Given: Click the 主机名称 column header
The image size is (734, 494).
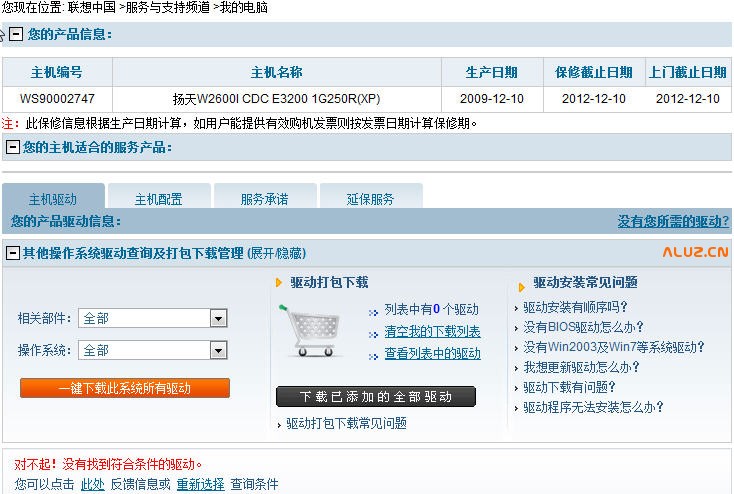Looking at the screenshot, I should pos(277,72).
